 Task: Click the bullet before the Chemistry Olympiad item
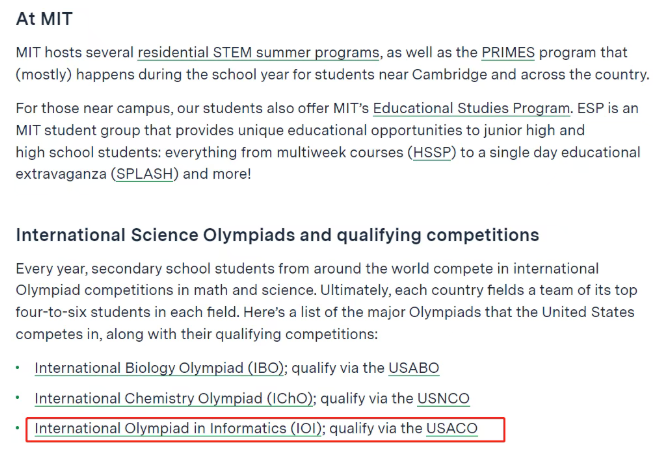(x=18, y=398)
